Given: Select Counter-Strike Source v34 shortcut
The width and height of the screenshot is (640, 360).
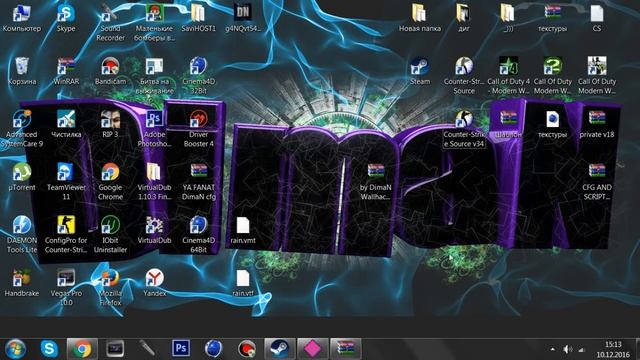Looking at the screenshot, I should [x=464, y=129].
